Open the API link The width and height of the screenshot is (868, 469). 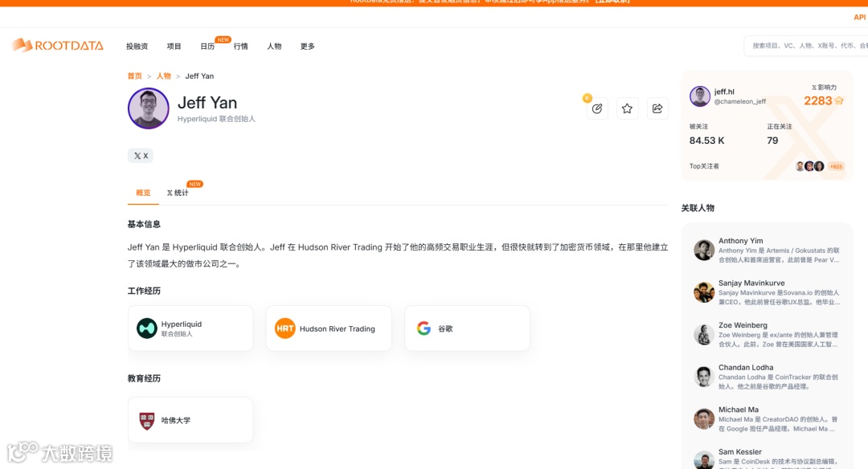tap(859, 17)
